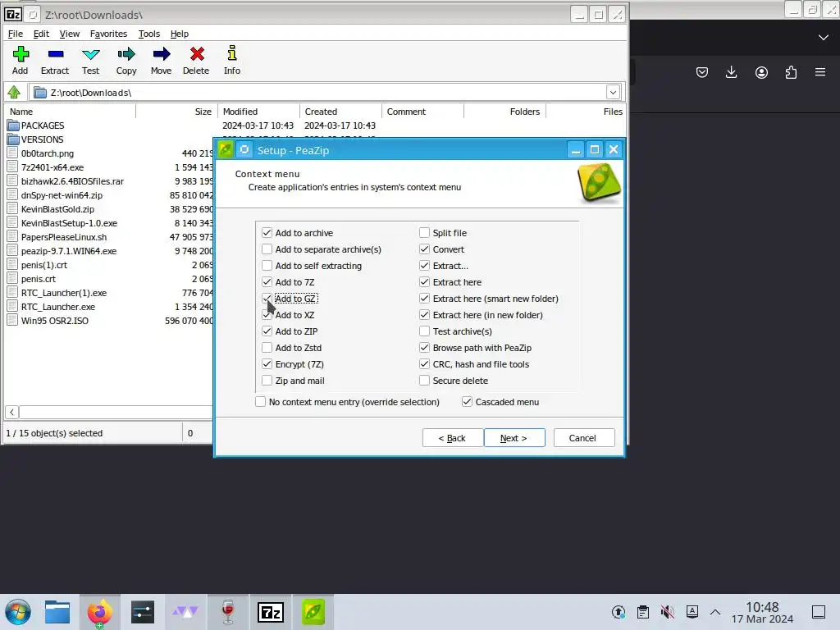Viewport: 840px width, 630px height.
Task: Click the 7-Zip address path field
Action: 319,92
